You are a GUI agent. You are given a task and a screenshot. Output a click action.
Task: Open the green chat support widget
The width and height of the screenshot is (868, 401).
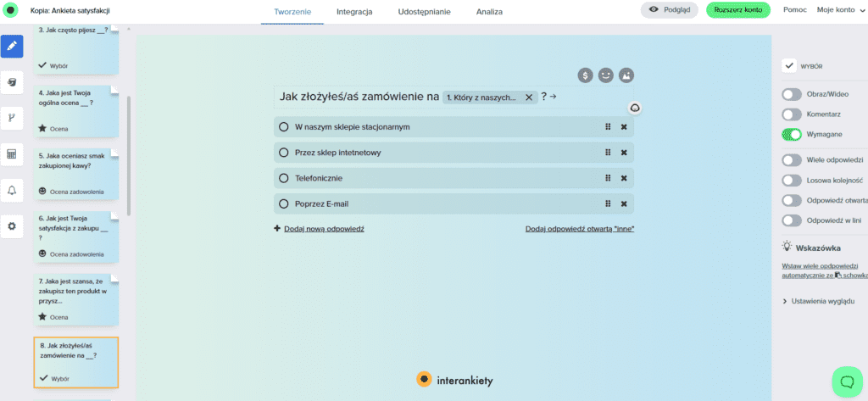point(846,381)
